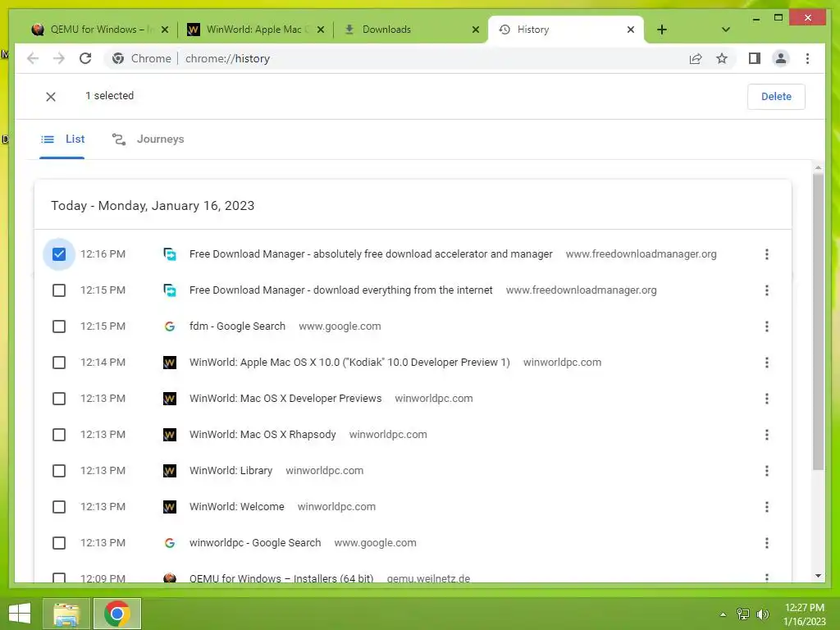Viewport: 840px width, 630px height.
Task: Click the Share this page icon
Action: pos(696,58)
